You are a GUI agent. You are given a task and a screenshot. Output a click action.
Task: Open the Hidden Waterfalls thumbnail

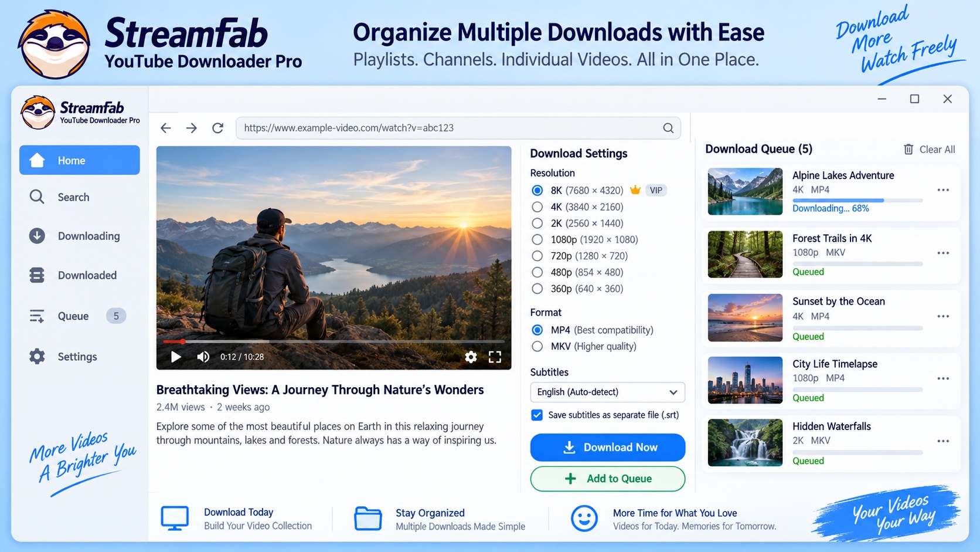745,442
